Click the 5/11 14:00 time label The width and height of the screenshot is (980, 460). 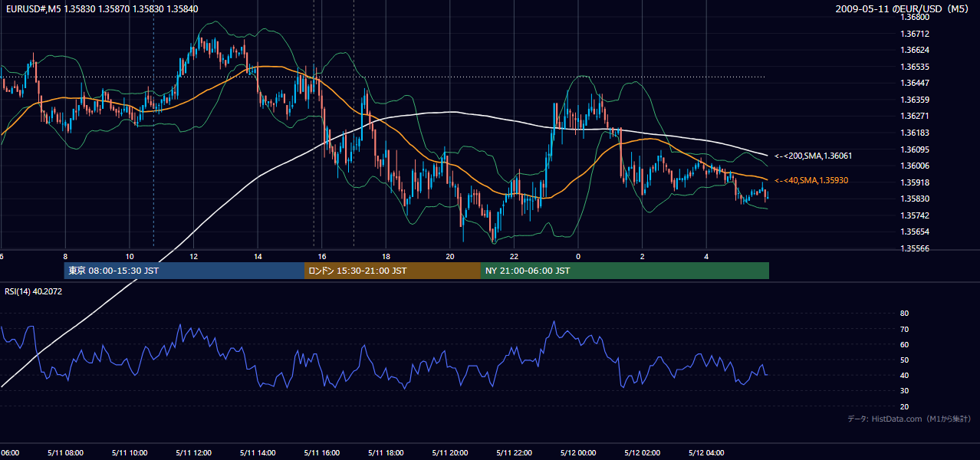259,452
